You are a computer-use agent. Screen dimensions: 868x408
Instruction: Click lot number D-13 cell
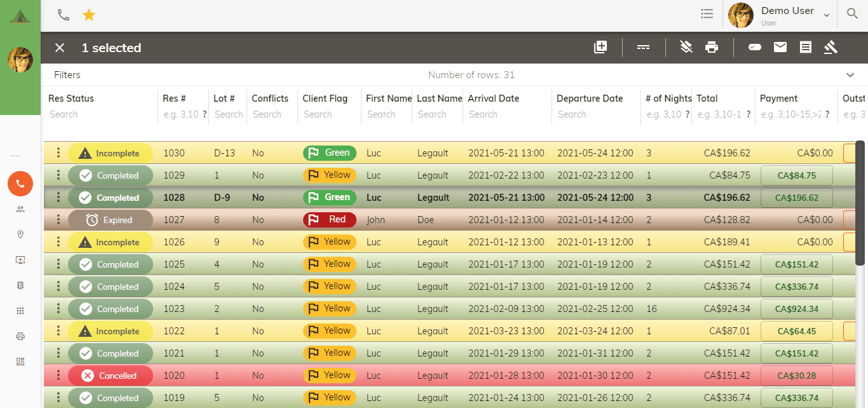click(224, 153)
